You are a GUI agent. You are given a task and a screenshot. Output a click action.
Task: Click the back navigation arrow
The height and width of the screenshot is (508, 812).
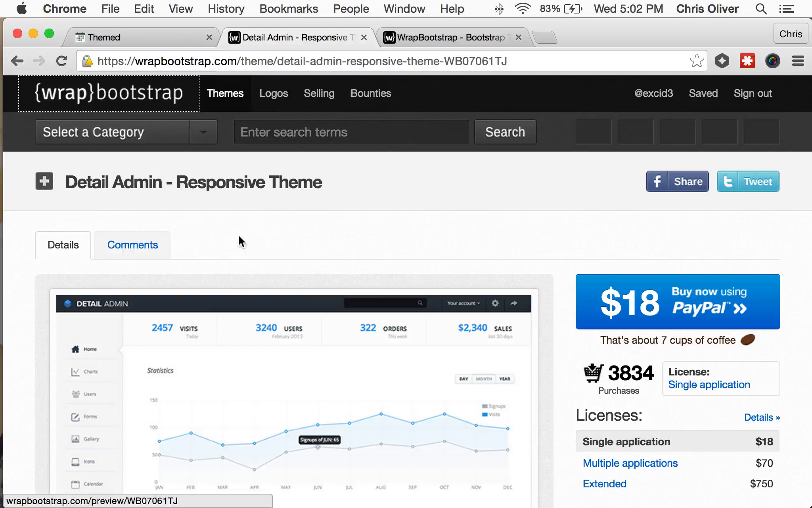[x=17, y=61]
